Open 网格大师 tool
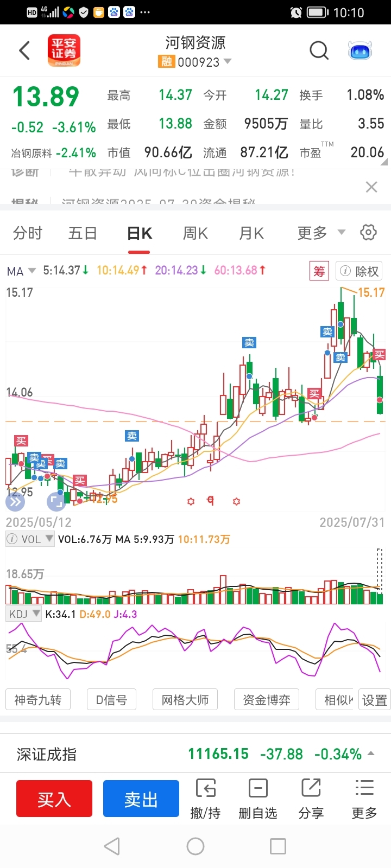The height and width of the screenshot is (868, 391). [185, 700]
